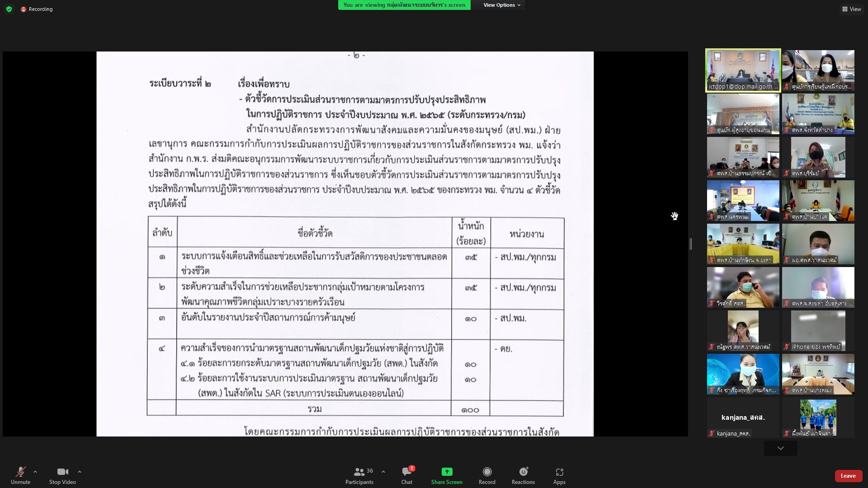This screenshot has height=488, width=868.
Task: Click the Recording indicator
Action: (37, 9)
